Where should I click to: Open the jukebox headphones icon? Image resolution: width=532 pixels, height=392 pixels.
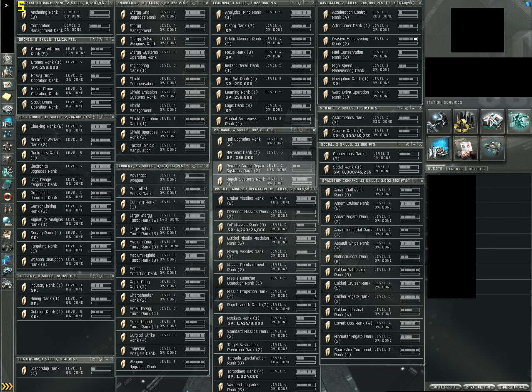pos(7,247)
